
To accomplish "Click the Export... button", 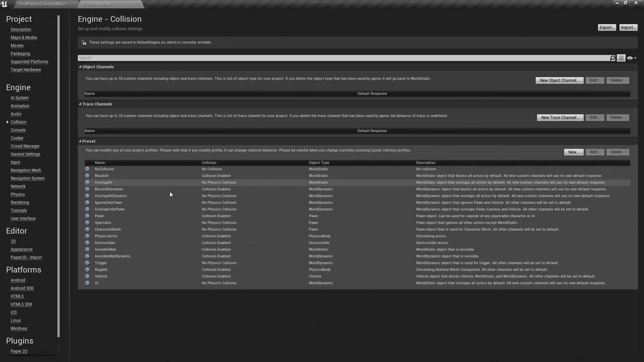I will [607, 28].
